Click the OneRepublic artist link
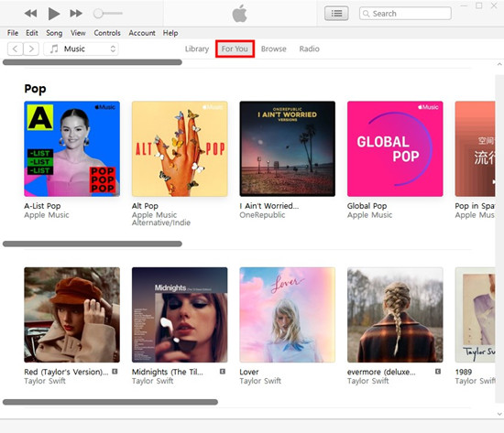The image size is (504, 433). [x=262, y=215]
